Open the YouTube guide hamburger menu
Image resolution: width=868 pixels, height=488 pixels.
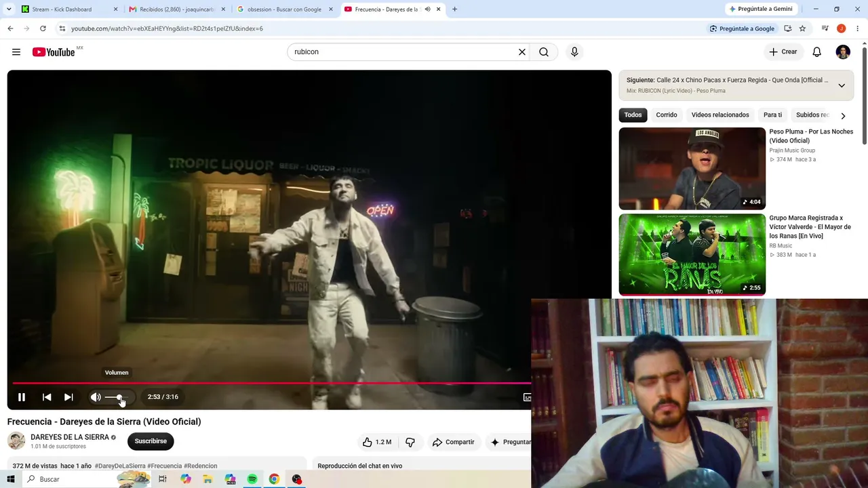(x=16, y=52)
